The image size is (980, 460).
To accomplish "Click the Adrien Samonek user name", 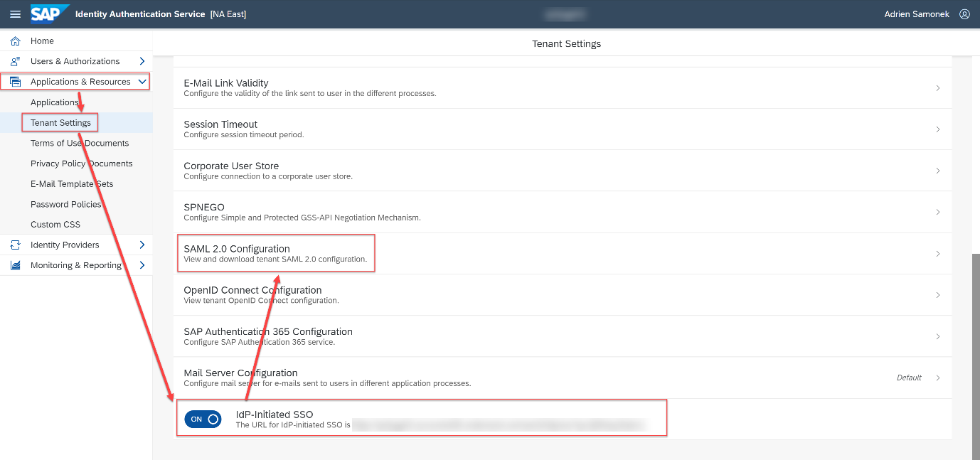I will point(917,14).
